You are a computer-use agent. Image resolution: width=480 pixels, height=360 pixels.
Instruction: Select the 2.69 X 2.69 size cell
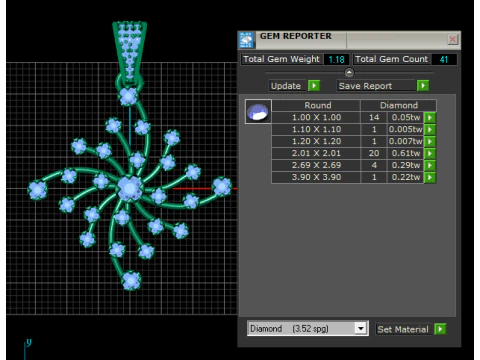pos(316,165)
